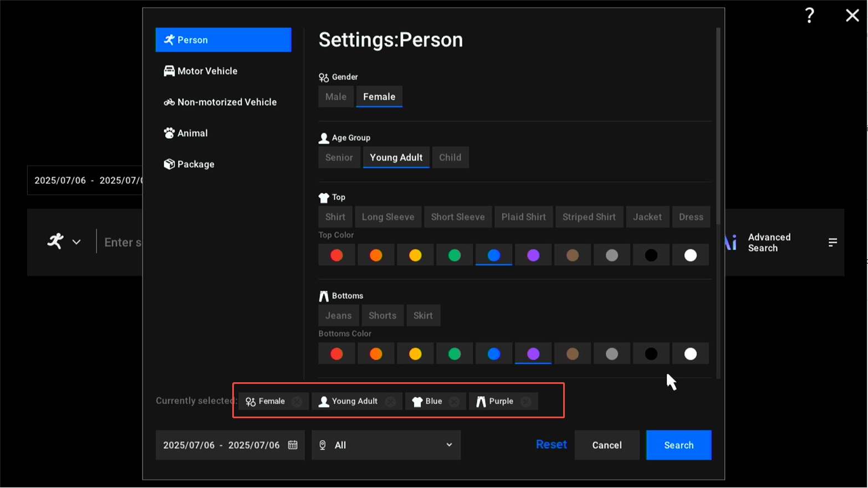
Task: Deselect the Female gender option
Action: [379, 96]
